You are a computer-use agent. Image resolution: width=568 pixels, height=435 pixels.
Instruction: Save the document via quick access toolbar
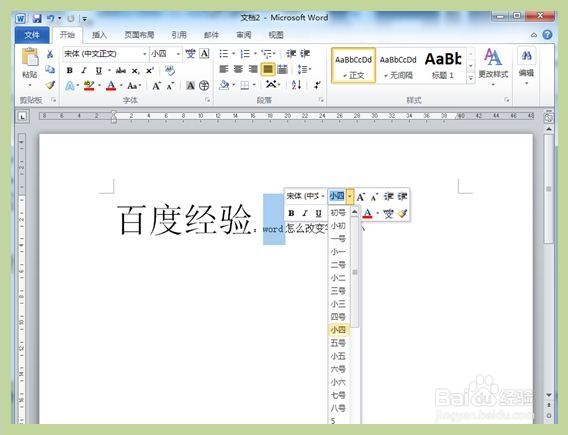point(37,18)
